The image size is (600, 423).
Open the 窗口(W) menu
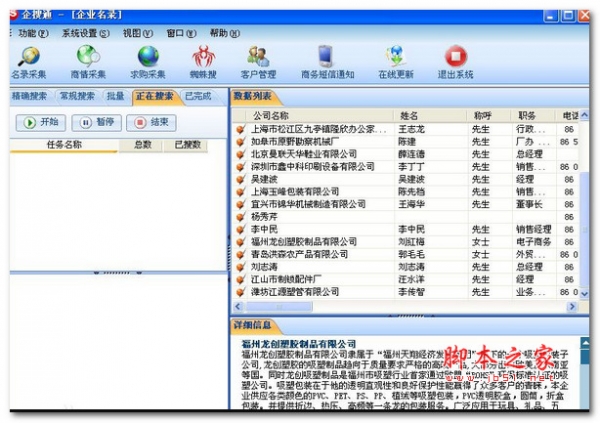181,33
